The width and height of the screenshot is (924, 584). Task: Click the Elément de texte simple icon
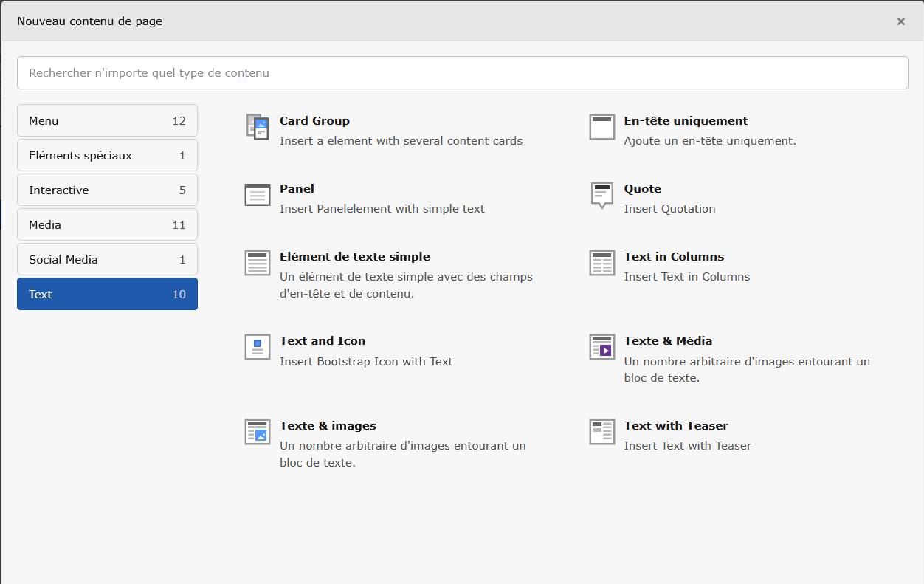pos(257,263)
